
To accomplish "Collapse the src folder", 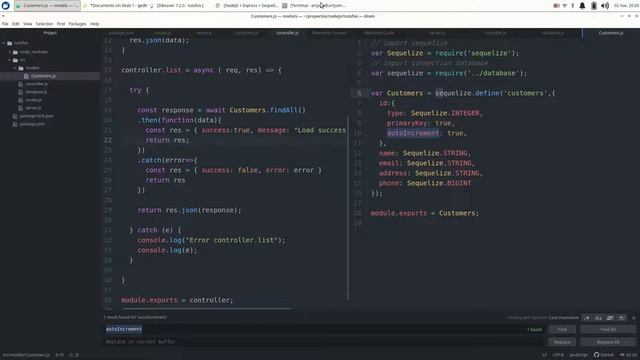I will point(10,60).
